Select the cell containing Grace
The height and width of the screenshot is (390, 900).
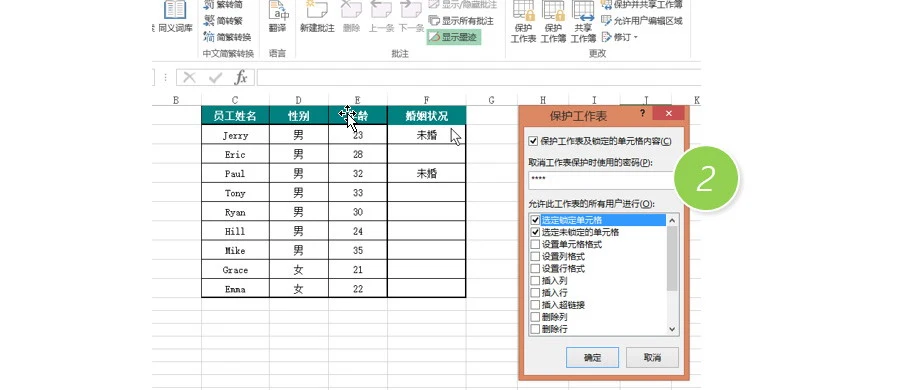[235, 269]
